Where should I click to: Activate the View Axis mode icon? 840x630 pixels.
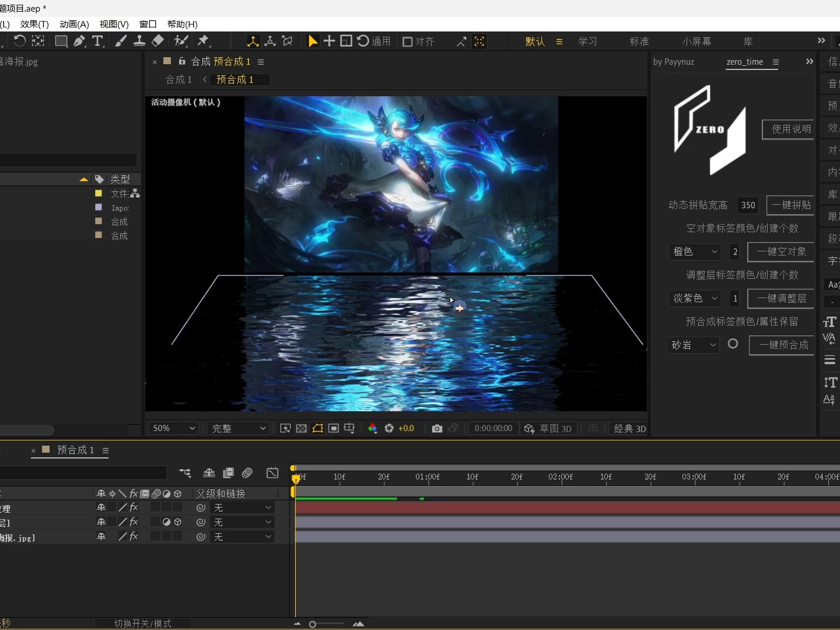point(287,41)
